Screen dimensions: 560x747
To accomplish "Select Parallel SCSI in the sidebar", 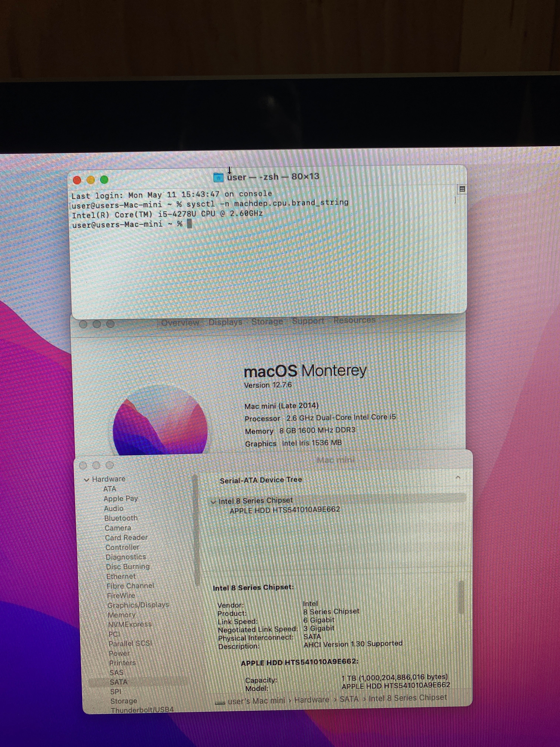I will [130, 644].
